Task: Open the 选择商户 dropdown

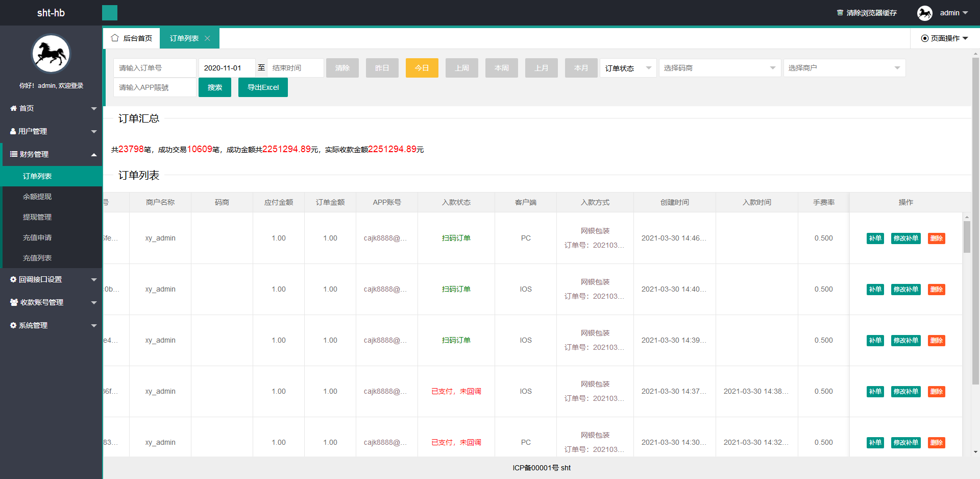Action: pyautogui.click(x=844, y=68)
